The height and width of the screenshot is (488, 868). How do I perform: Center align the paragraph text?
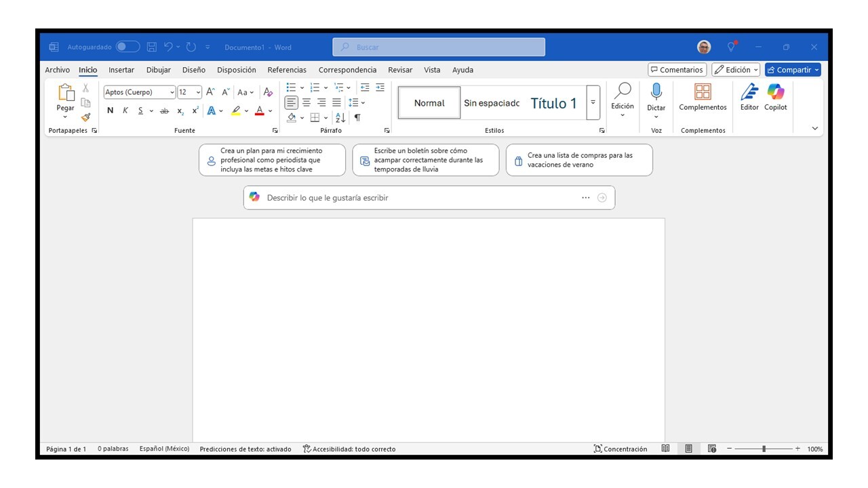pyautogui.click(x=307, y=102)
